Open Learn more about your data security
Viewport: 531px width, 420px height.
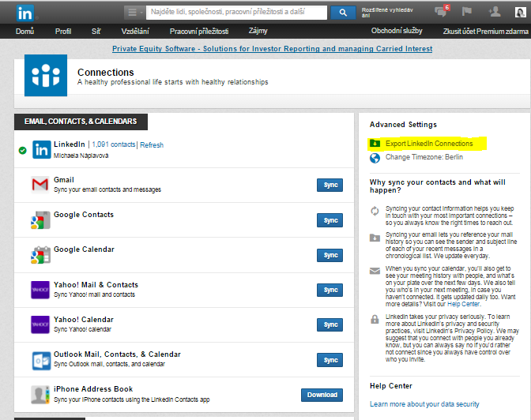(x=424, y=404)
